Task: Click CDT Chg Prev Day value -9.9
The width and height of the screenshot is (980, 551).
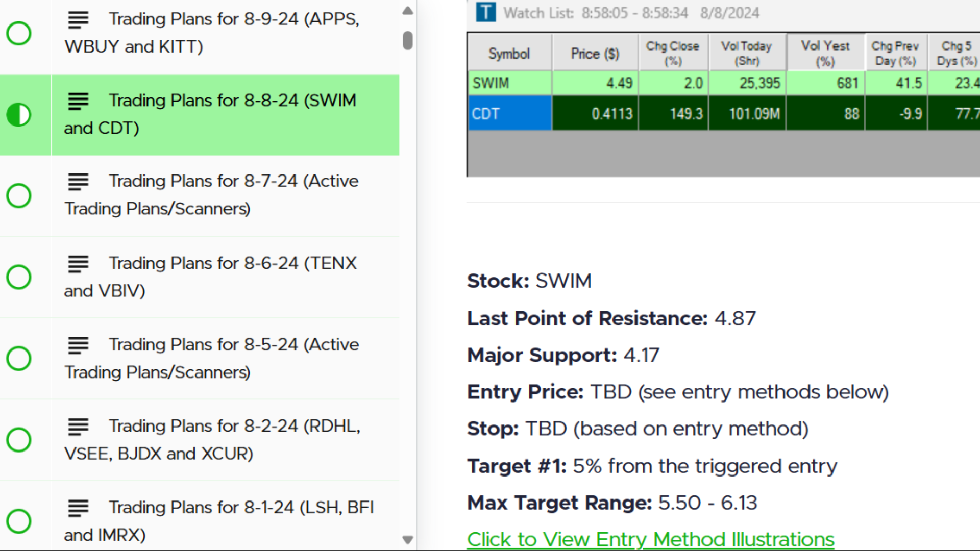Action: [896, 113]
